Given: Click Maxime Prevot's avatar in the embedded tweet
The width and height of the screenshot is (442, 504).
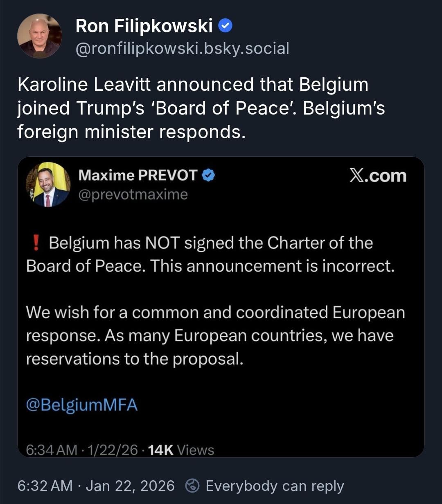Looking at the screenshot, I should pyautogui.click(x=48, y=184).
